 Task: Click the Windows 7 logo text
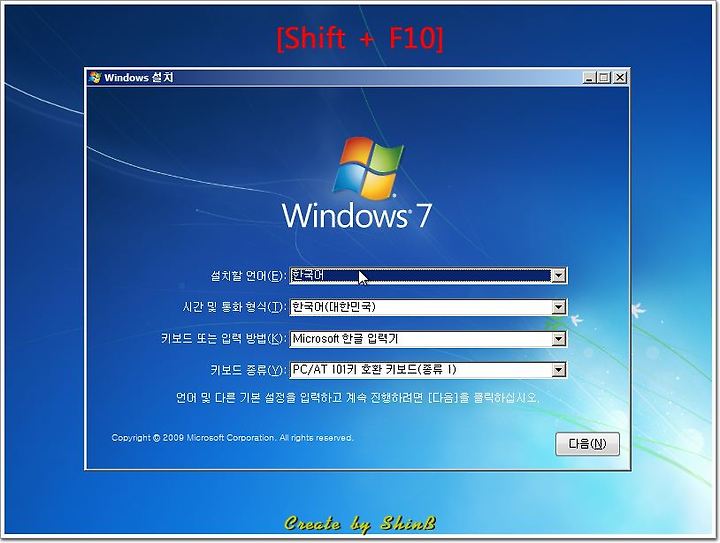pyautogui.click(x=357, y=215)
